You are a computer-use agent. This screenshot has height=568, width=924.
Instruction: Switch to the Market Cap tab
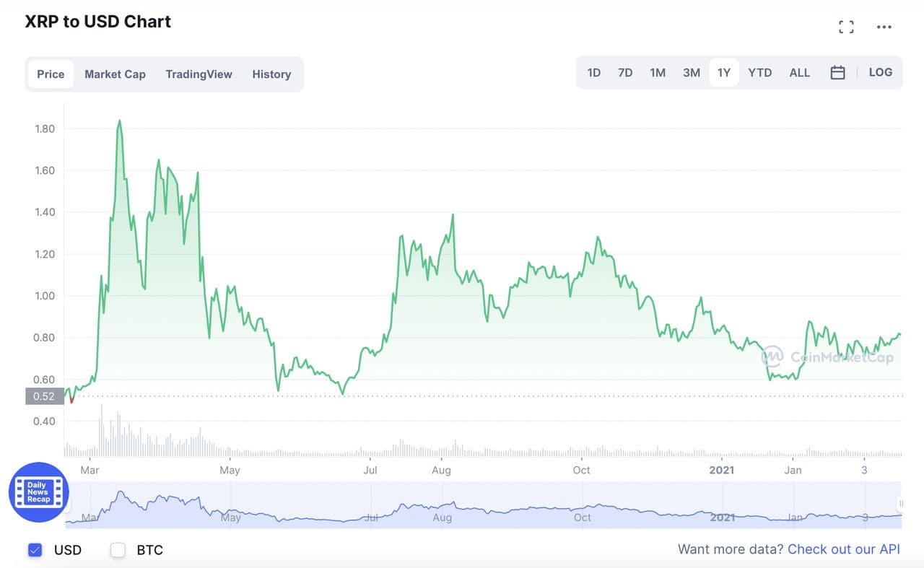point(115,74)
